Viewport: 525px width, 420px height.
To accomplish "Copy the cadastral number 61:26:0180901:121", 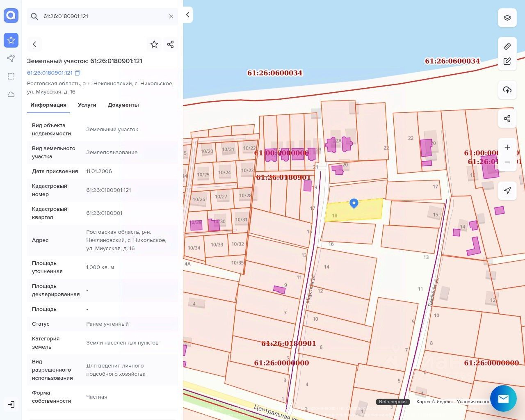I will pyautogui.click(x=78, y=73).
